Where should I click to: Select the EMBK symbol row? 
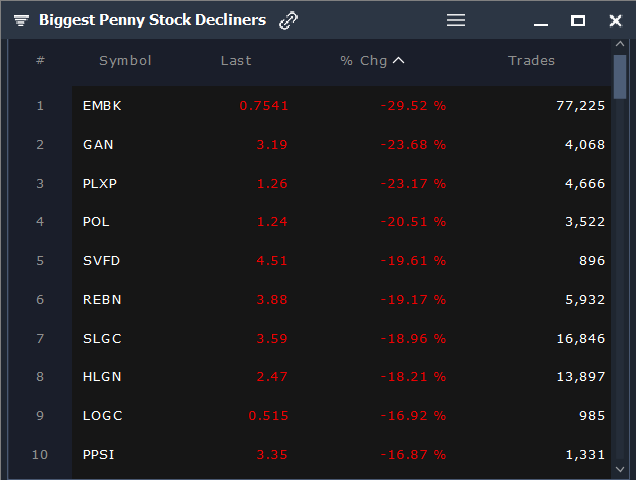click(102, 106)
